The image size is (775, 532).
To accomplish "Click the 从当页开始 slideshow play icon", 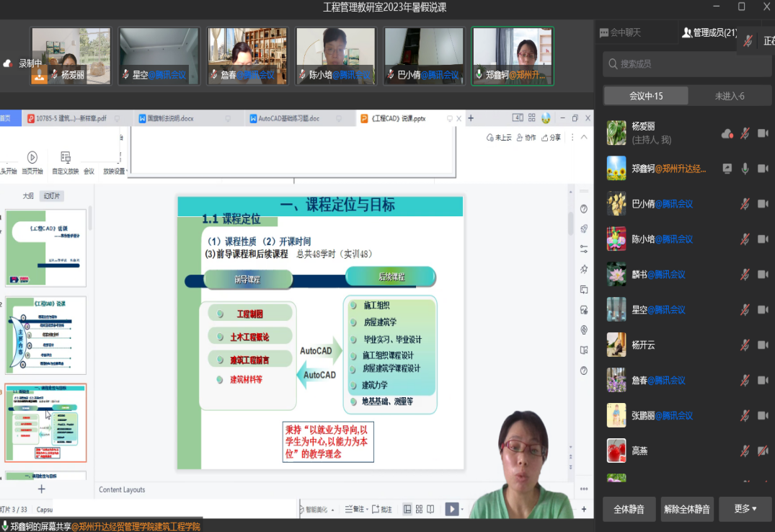I will [32, 158].
